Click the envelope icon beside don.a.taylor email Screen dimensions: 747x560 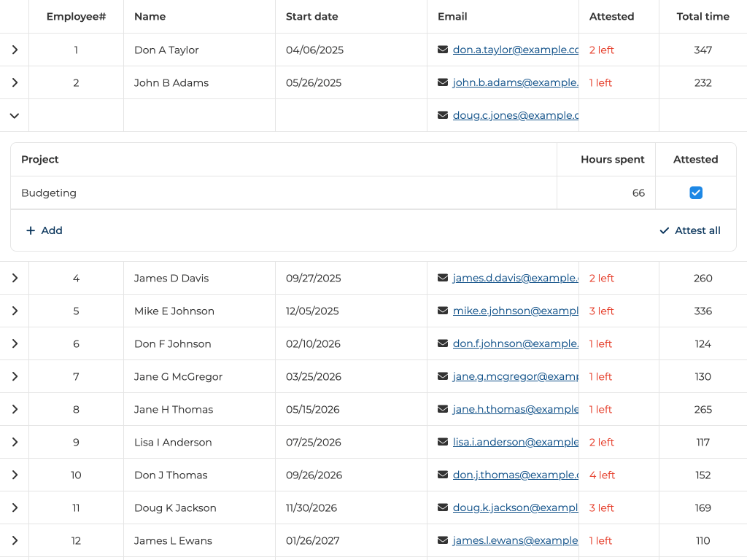[x=443, y=50]
